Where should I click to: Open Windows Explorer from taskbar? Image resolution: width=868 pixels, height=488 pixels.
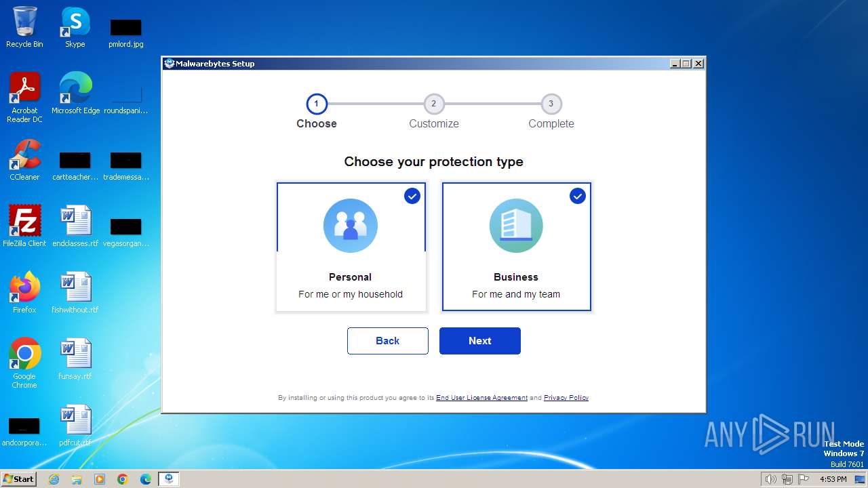(77, 479)
